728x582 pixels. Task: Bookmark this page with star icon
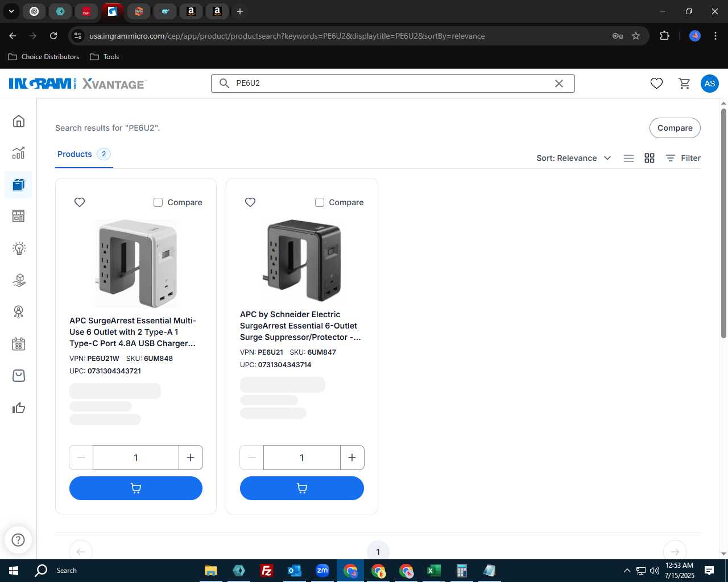point(636,36)
